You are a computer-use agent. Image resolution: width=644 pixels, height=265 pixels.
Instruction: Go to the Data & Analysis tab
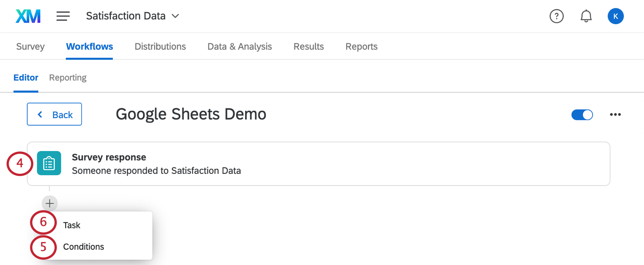click(239, 47)
